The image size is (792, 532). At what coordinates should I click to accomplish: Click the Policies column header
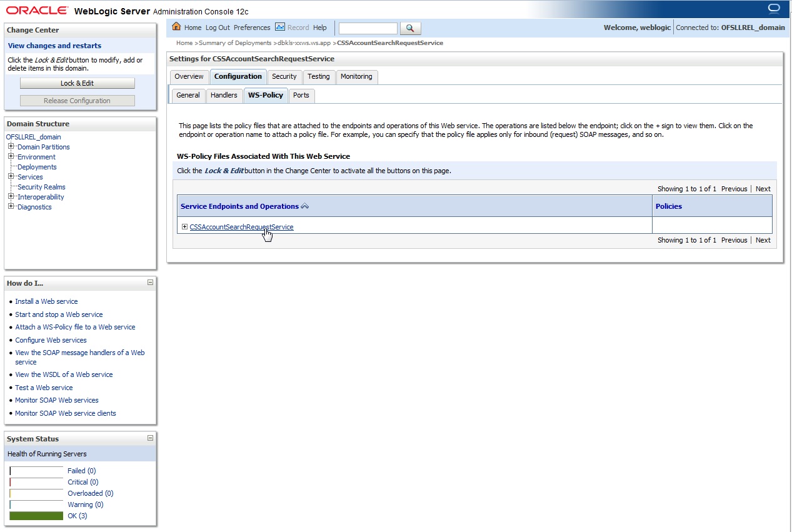click(669, 206)
